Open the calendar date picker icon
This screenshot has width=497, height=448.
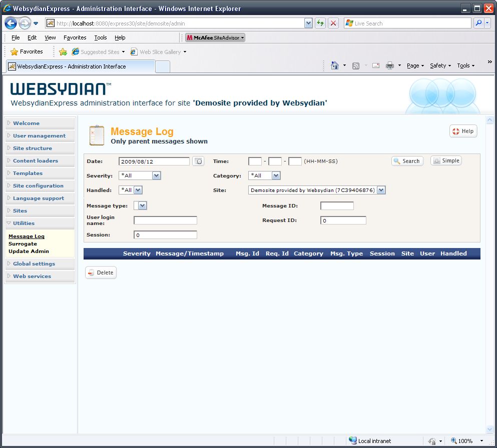[x=198, y=161]
